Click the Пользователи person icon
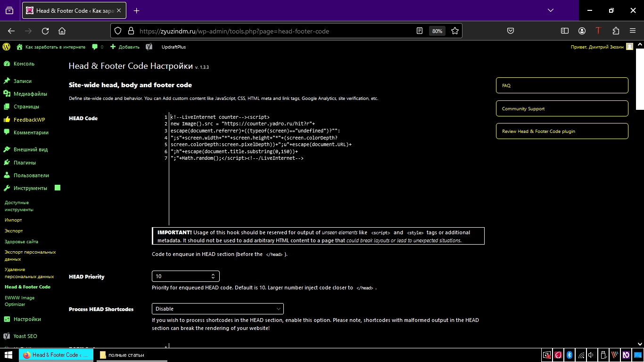The image size is (644, 362). (x=7, y=175)
